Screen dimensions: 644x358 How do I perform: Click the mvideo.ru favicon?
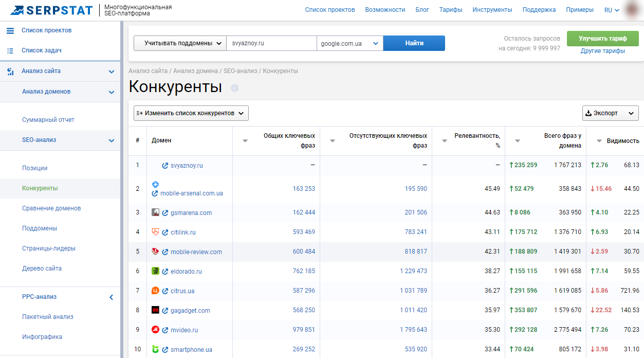coord(155,330)
